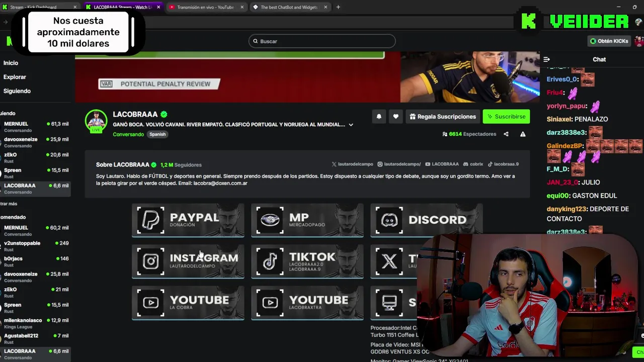Click the Chat panel header title
The height and width of the screenshot is (362, 644).
tap(599, 59)
